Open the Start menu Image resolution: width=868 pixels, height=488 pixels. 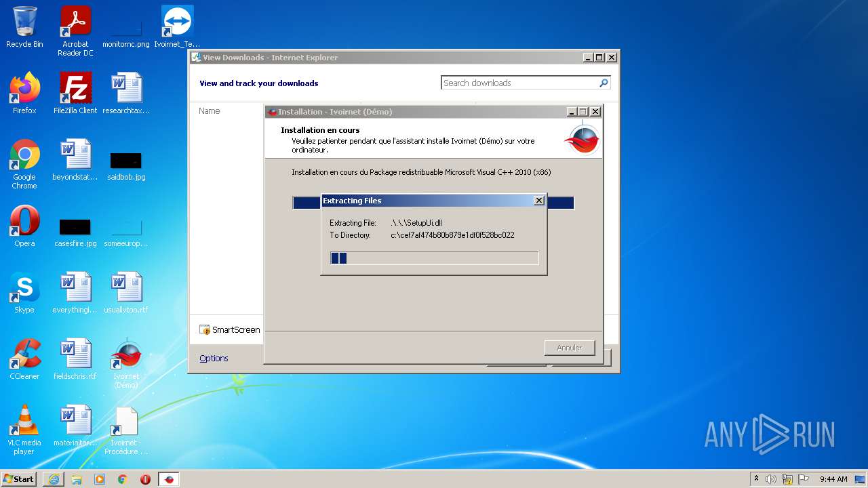(19, 479)
